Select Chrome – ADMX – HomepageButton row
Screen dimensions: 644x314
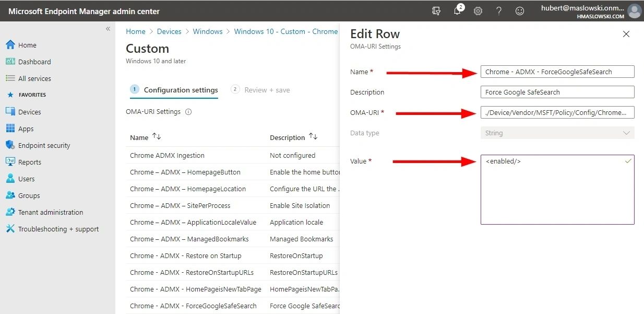[x=232, y=172]
